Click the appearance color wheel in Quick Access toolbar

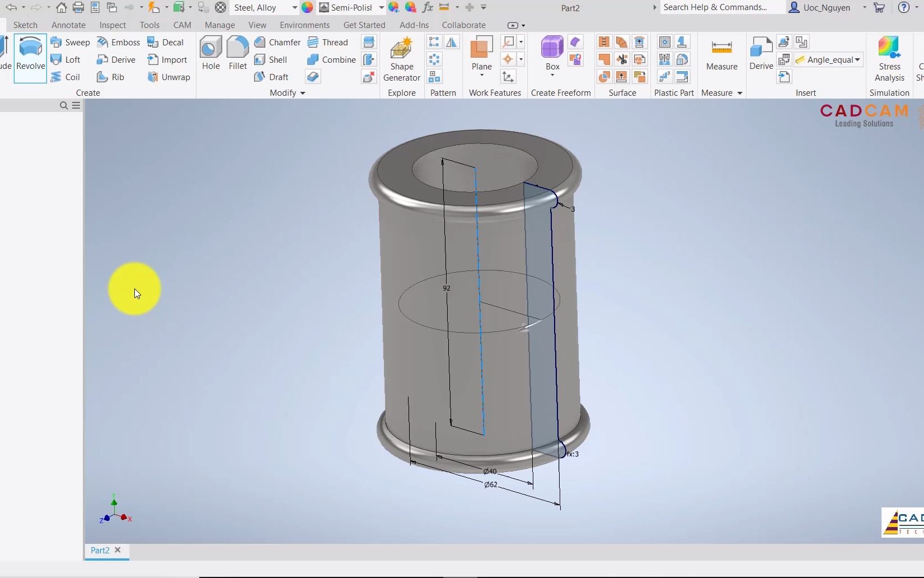point(307,7)
